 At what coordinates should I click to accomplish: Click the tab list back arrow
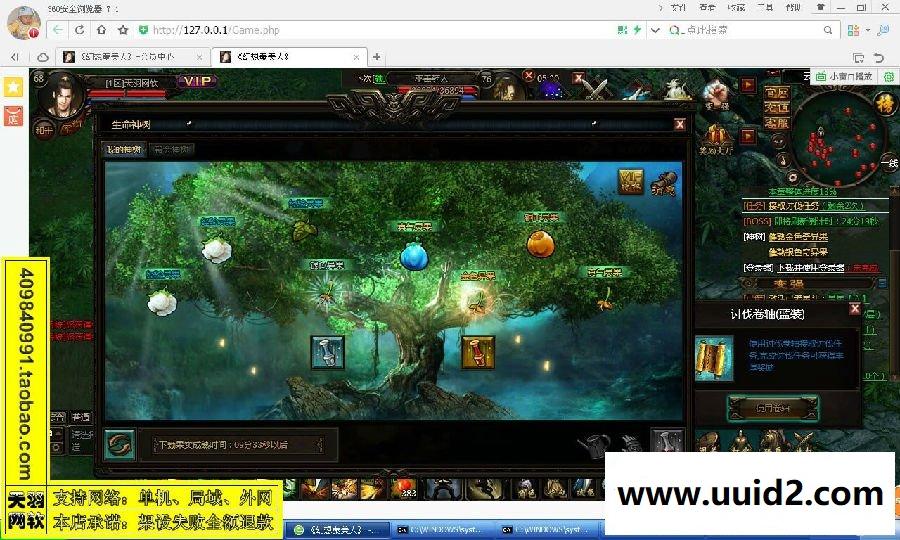pyautogui.click(x=15, y=57)
